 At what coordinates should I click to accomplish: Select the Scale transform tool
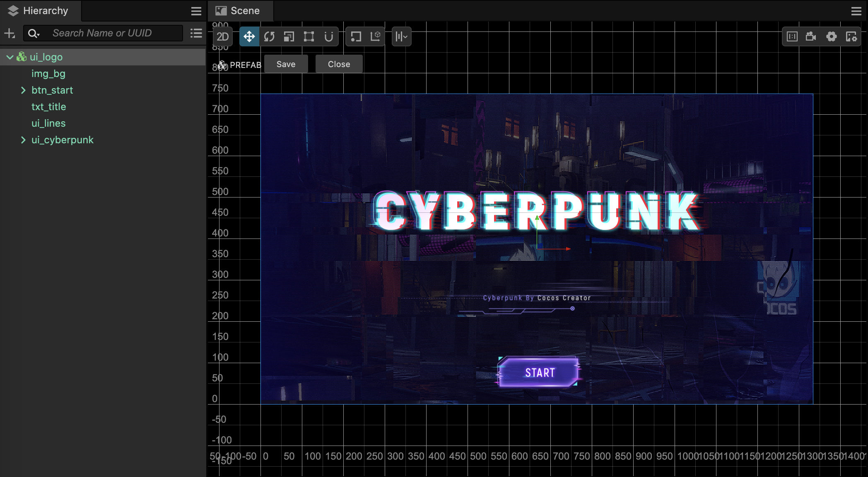pyautogui.click(x=289, y=36)
